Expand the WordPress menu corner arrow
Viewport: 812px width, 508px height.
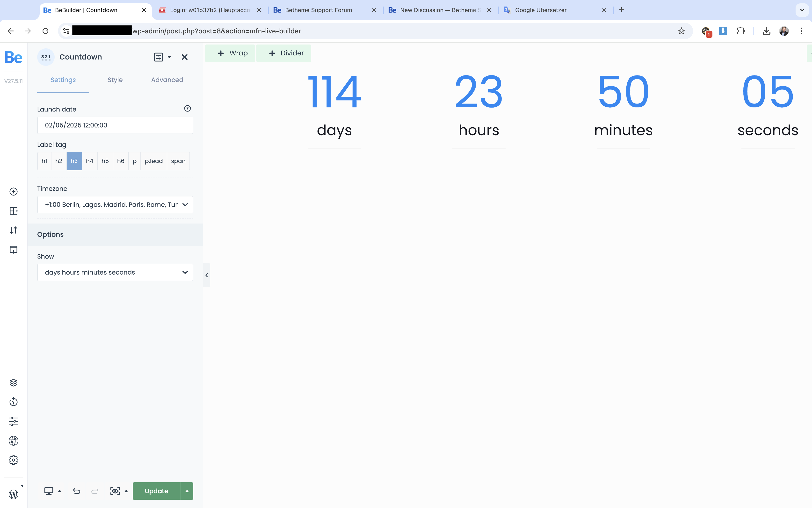click(x=22, y=486)
